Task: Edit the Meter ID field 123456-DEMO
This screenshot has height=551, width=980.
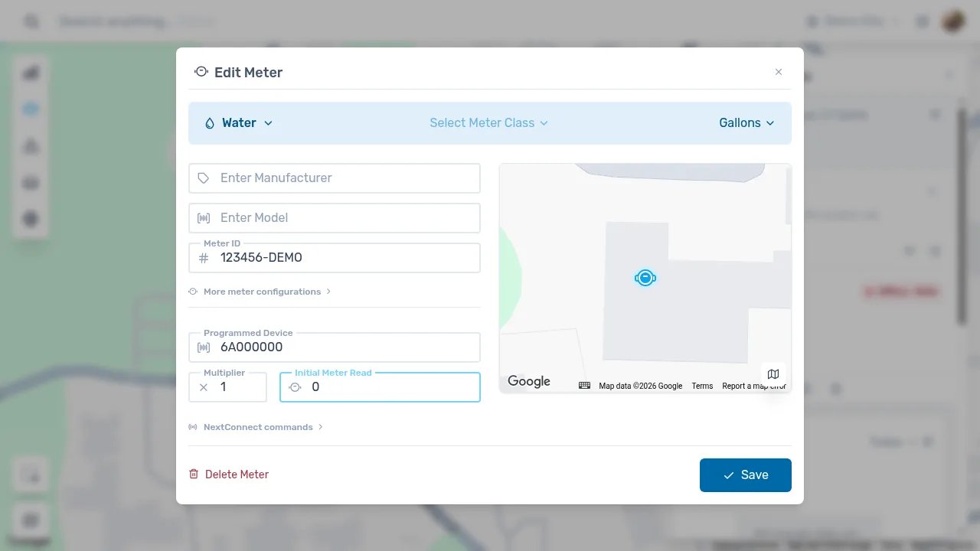Action: pos(335,258)
